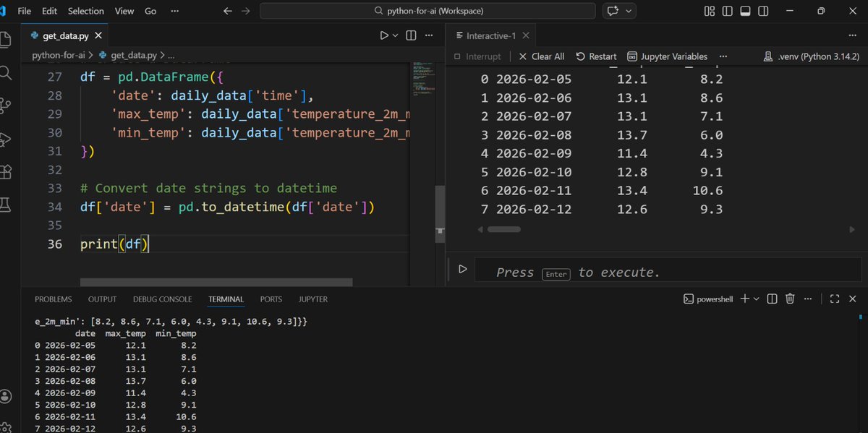Open Source Control view in activity bar
Image resolution: width=868 pixels, height=433 pixels.
point(6,106)
